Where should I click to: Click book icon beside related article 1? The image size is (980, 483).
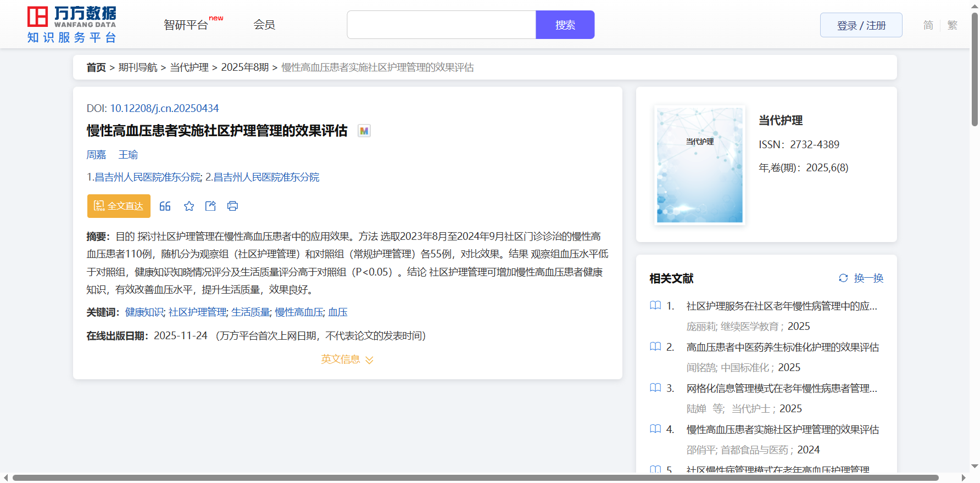coord(655,306)
